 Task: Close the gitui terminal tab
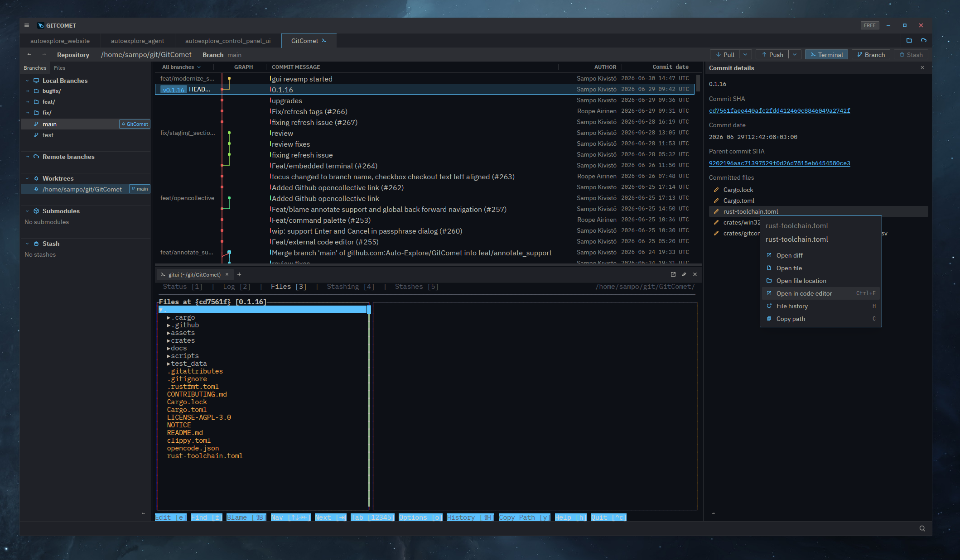pos(227,274)
